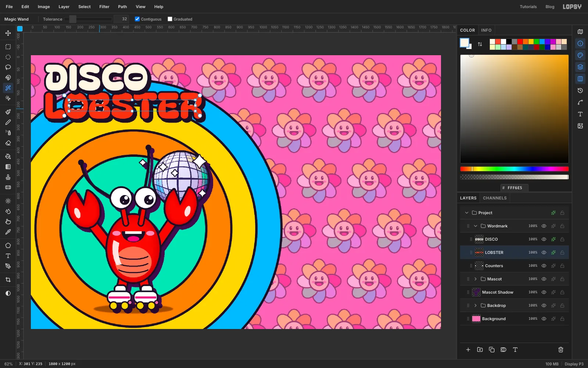Open the Blog link
588x368 pixels.
pyautogui.click(x=550, y=7)
